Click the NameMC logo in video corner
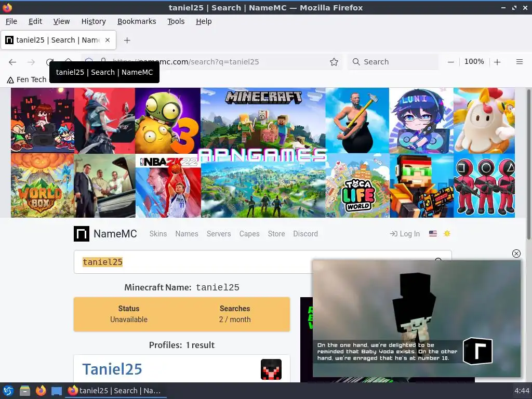The height and width of the screenshot is (399, 532). tap(477, 351)
